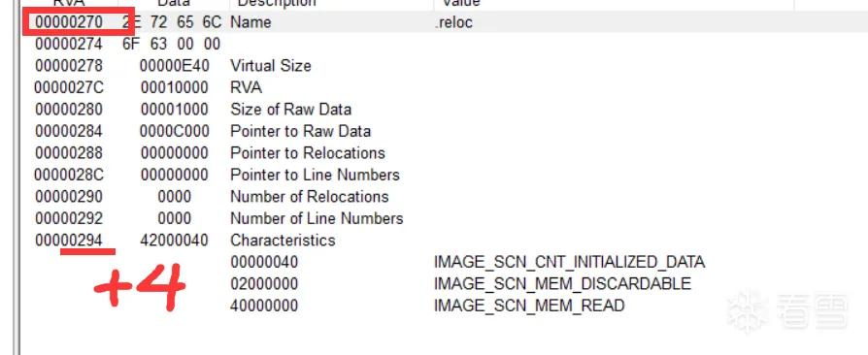Select the Pointer to Relocations row
Screen dimensions: 868x355
coord(444,153)
